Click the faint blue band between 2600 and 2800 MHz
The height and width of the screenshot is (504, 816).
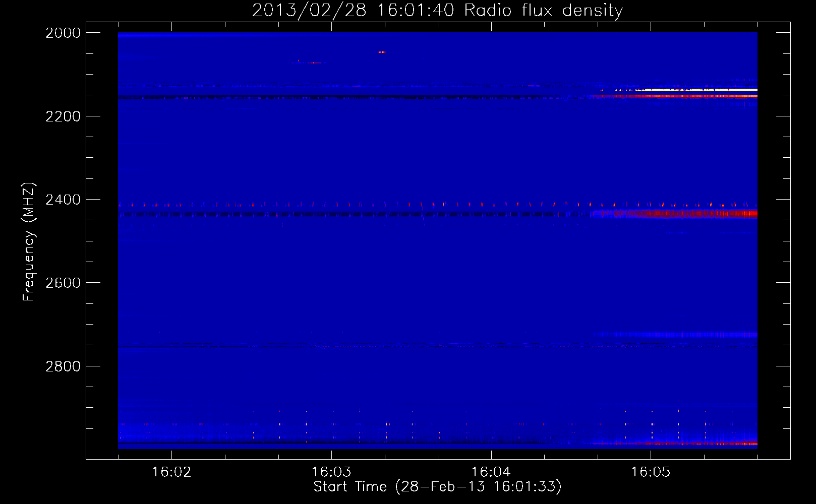click(676, 334)
